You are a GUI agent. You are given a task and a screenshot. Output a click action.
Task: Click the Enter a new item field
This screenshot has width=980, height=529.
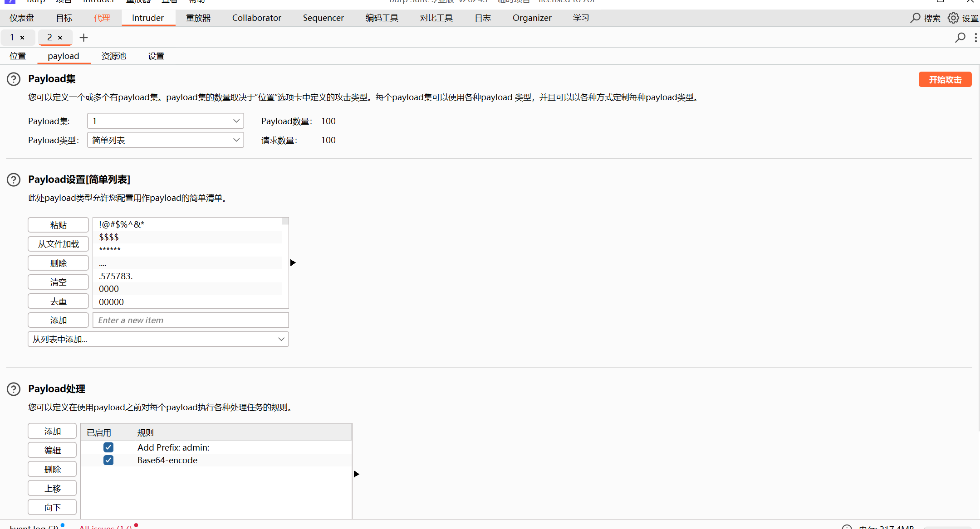(191, 320)
